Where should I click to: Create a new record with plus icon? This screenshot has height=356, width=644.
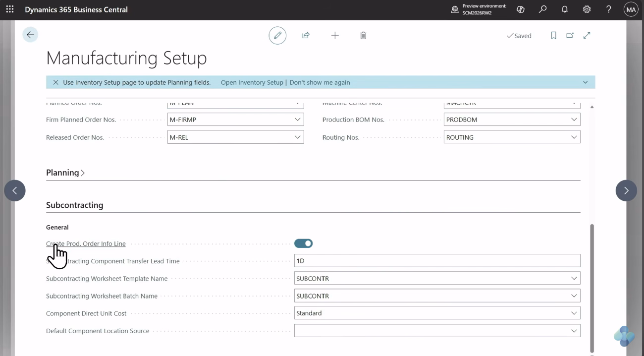(335, 35)
